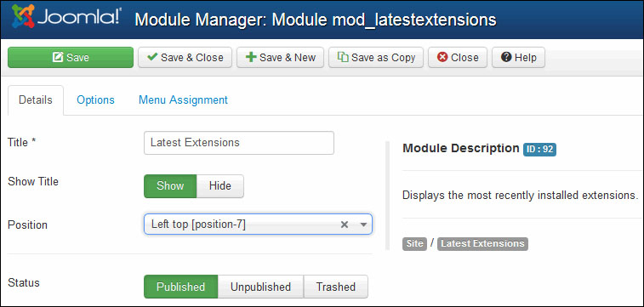Viewport: 644px width, 307px height.
Task: Select the Details tab
Action: (36, 99)
